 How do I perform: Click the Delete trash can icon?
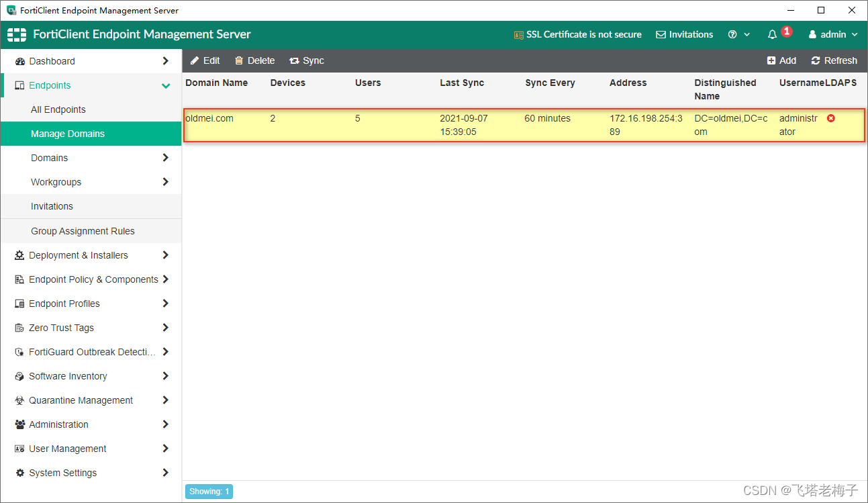[239, 60]
